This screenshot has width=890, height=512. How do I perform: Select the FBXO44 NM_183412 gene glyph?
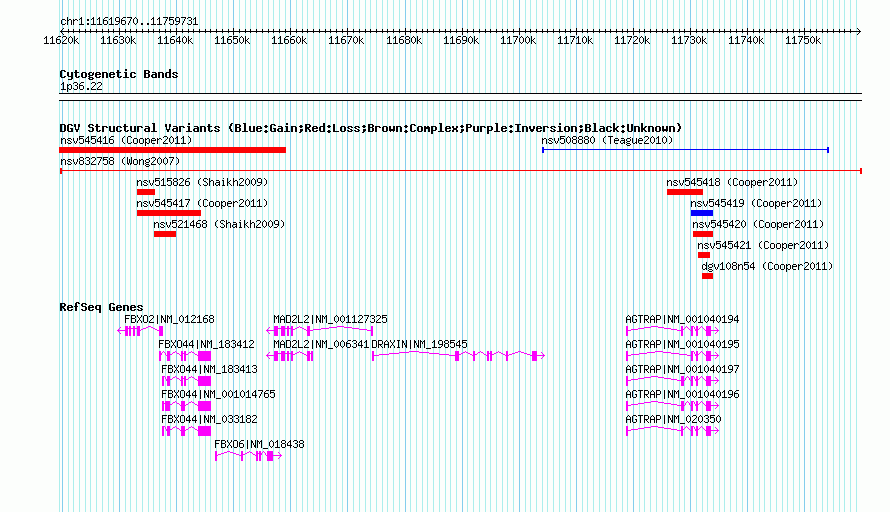pos(185,356)
